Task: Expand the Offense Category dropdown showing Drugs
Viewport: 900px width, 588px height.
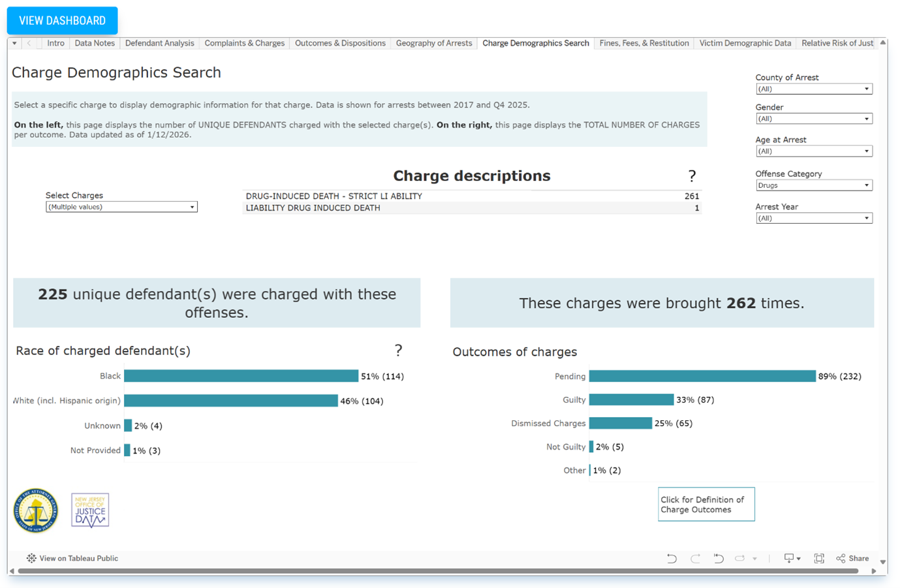Action: tap(813, 186)
